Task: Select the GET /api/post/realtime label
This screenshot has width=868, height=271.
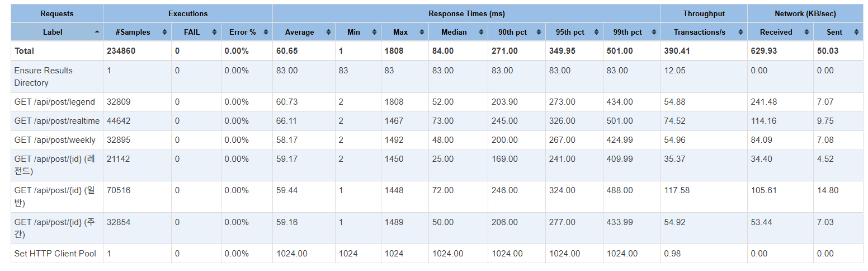Action: tap(57, 121)
